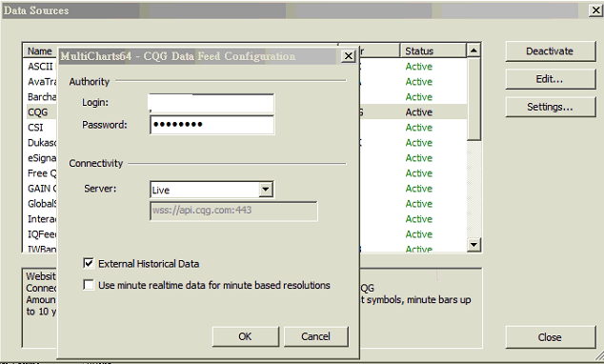Click Deactivate in Data Sources window
The height and width of the screenshot is (364, 604).
pyautogui.click(x=550, y=51)
